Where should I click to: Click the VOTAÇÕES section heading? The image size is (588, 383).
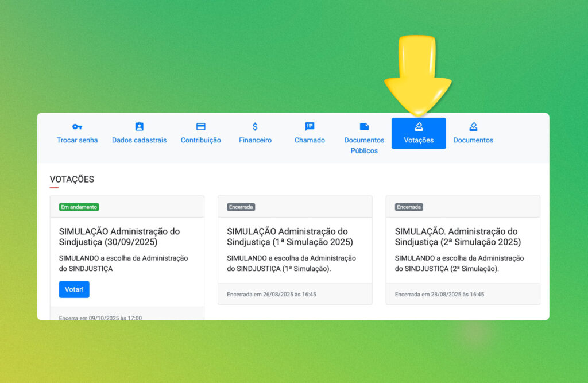click(72, 179)
